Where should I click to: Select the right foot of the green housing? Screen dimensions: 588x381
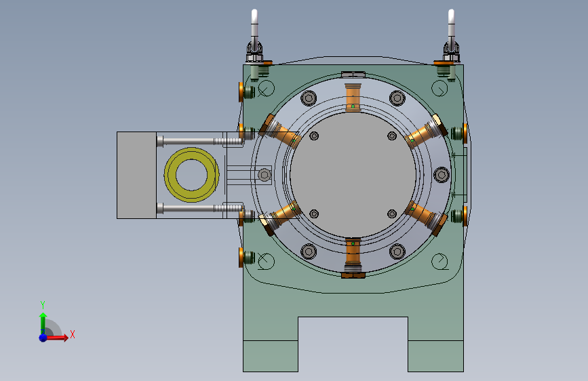click(x=436, y=356)
